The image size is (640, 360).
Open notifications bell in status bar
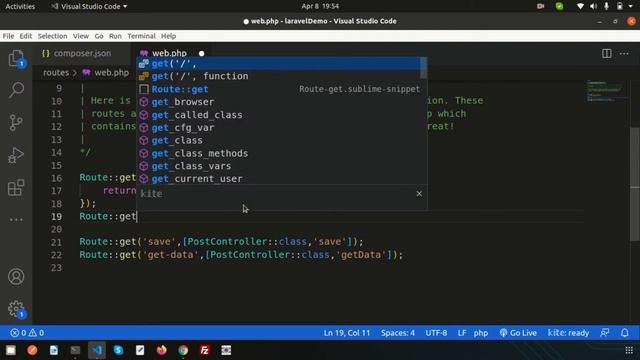624,333
